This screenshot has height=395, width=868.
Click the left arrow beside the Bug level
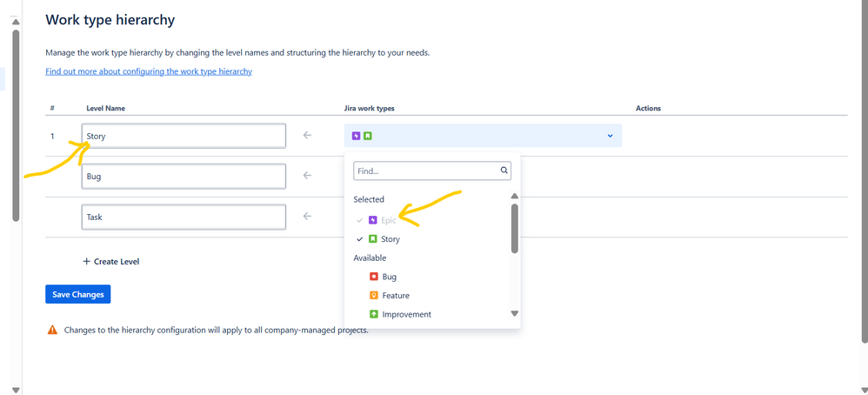(x=307, y=176)
